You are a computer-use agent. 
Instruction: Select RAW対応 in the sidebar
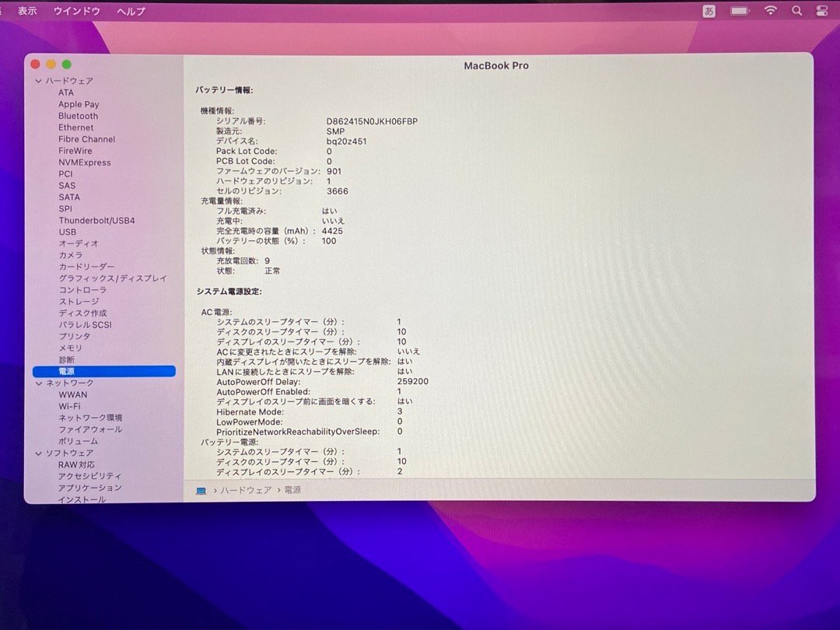pos(76,465)
